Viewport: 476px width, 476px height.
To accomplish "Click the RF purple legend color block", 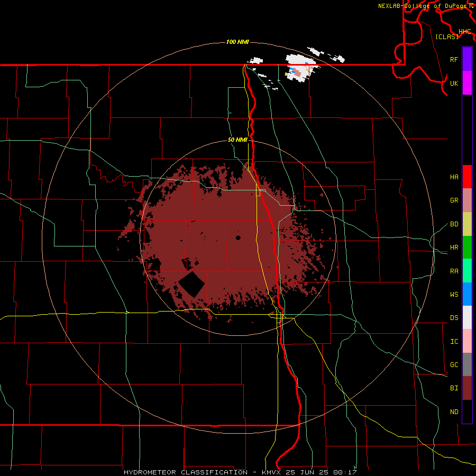I will (x=467, y=59).
